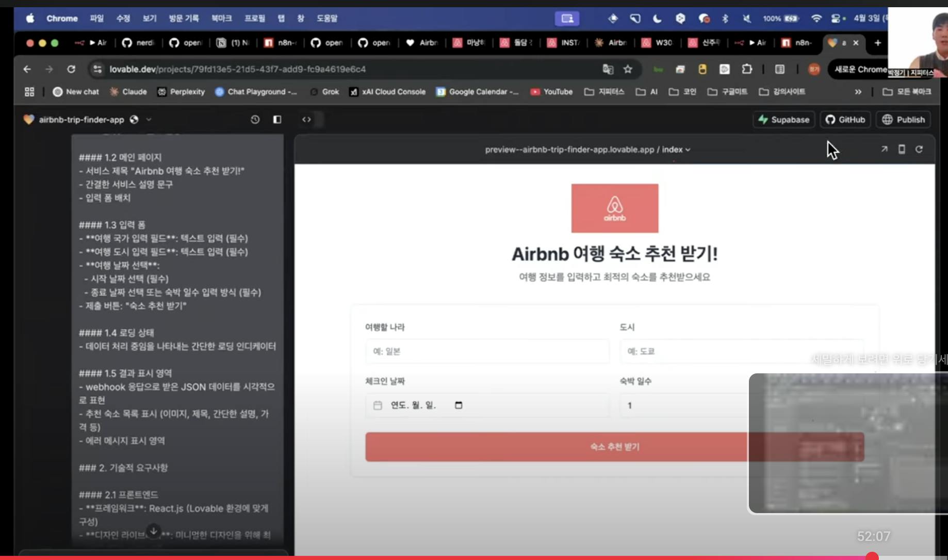Open the Google Calendar bookmark
The width and height of the screenshot is (948, 560).
(x=478, y=92)
